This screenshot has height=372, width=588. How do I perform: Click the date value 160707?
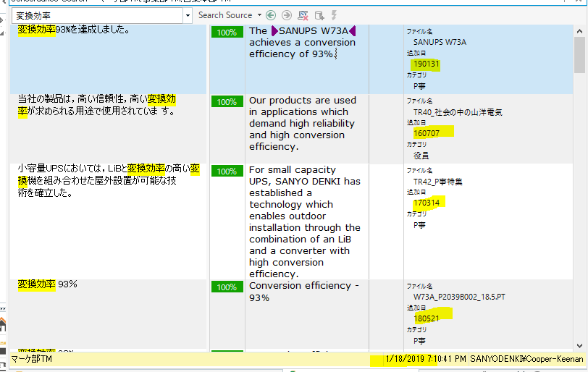pos(426,133)
